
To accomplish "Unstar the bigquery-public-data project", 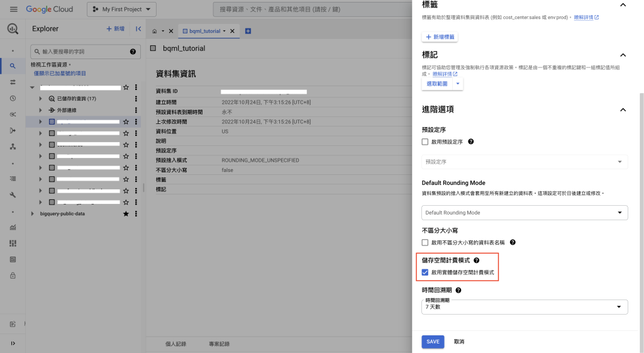I will (126, 214).
